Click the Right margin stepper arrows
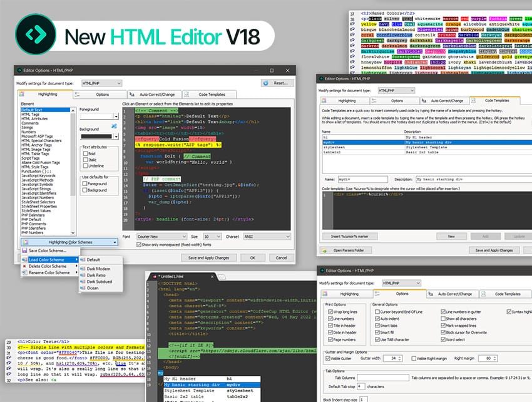This screenshot has width=532, height=402. coord(495,358)
